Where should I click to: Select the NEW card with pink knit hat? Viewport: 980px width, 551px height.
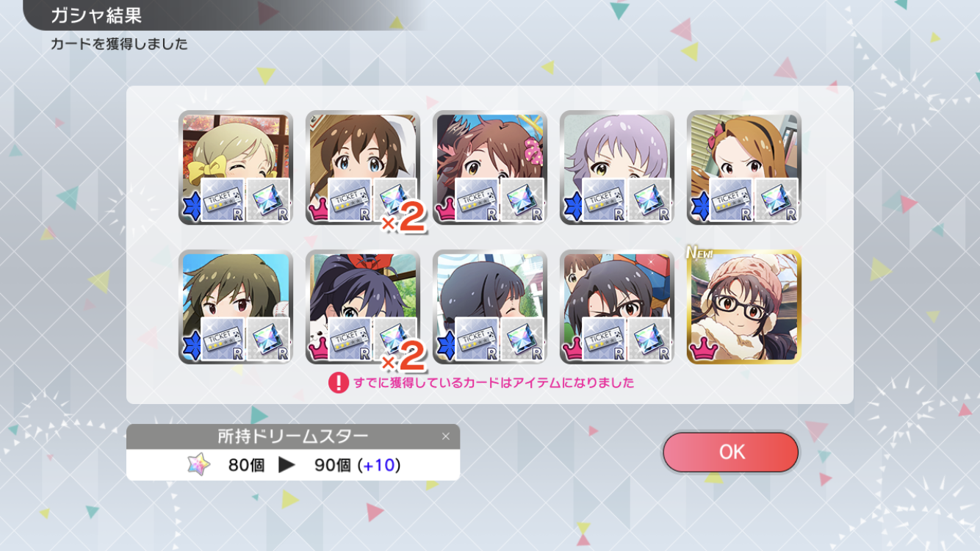[x=743, y=307]
